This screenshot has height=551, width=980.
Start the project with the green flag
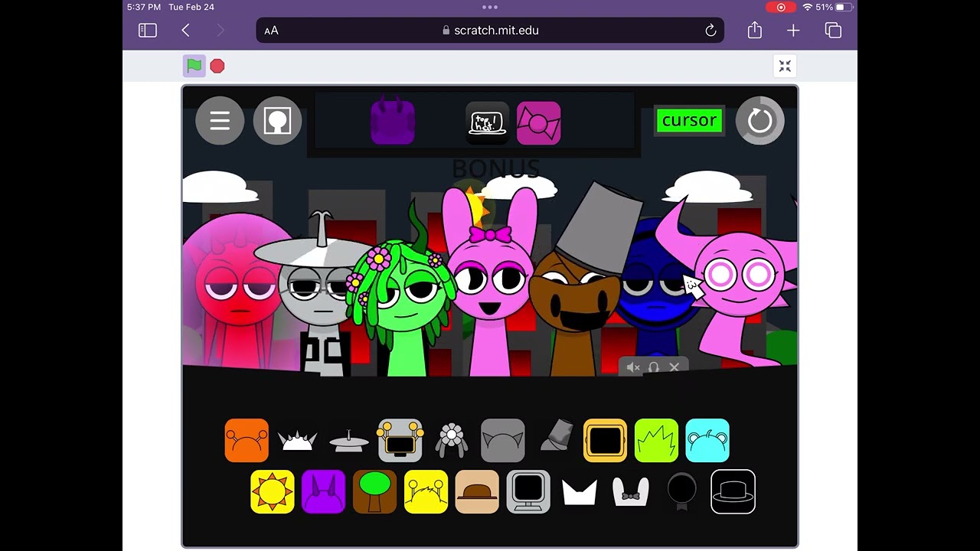[x=194, y=66]
